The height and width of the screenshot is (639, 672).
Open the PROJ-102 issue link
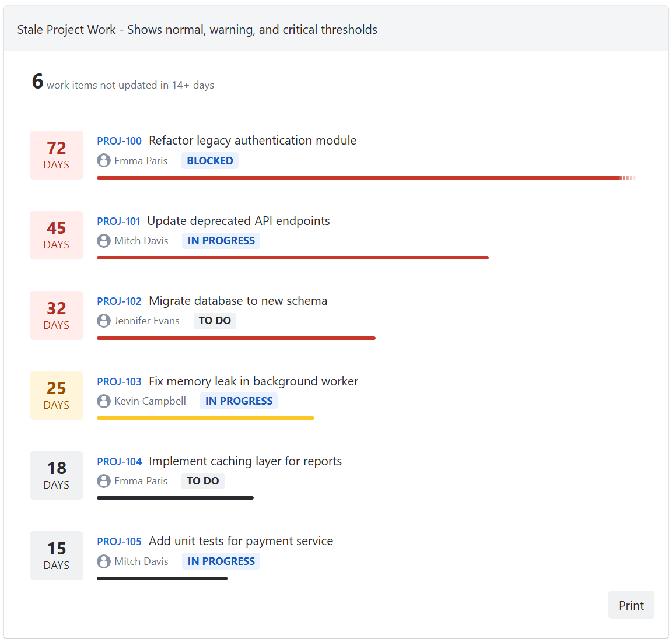[119, 301]
